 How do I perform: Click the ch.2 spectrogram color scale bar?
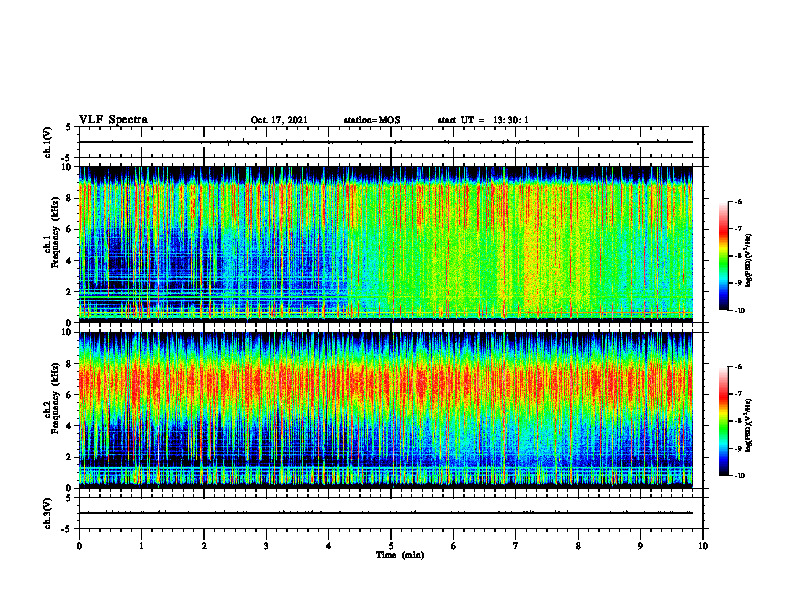click(x=723, y=421)
